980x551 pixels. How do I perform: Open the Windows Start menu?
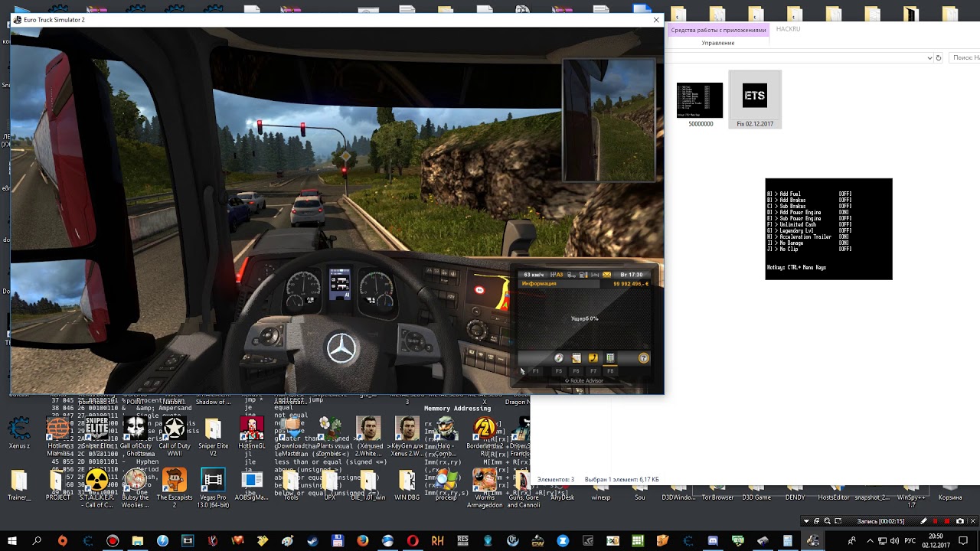point(12,541)
